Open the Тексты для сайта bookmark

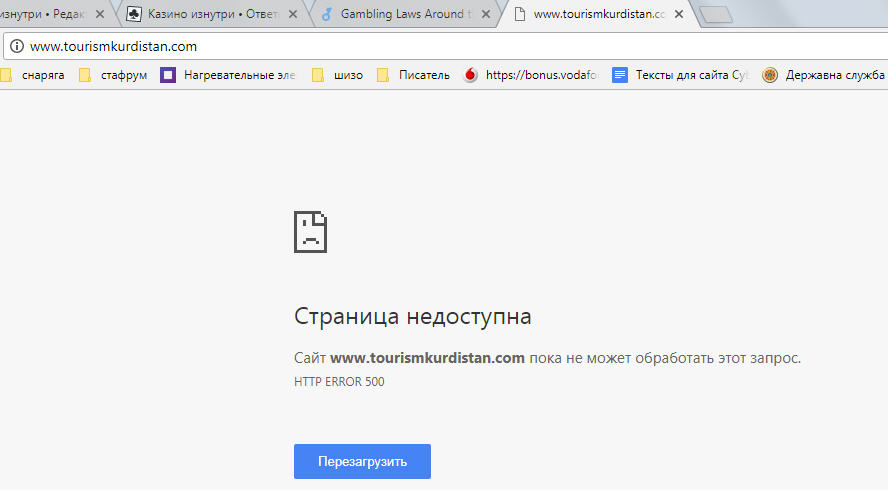pyautogui.click(x=680, y=75)
